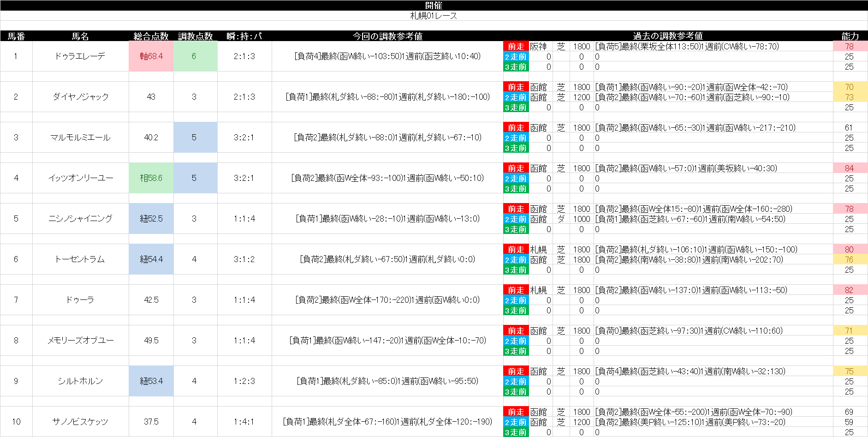Click horse name サノノビスケッツ
868x437 pixels.
tap(80, 422)
